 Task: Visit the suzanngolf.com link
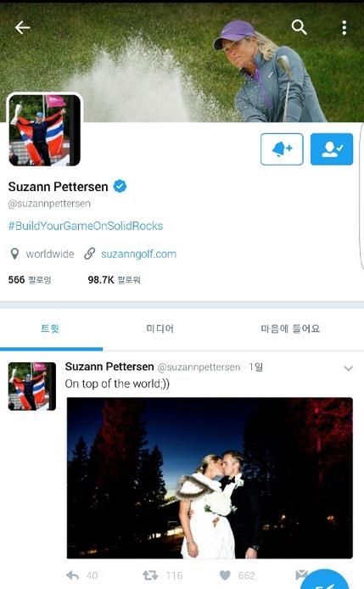[x=138, y=254]
